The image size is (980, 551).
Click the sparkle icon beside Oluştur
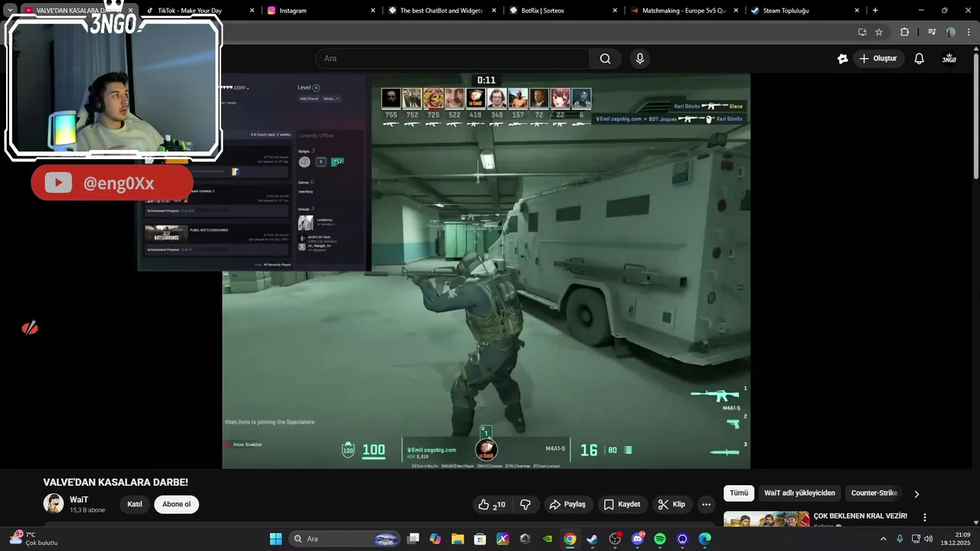pos(843,59)
